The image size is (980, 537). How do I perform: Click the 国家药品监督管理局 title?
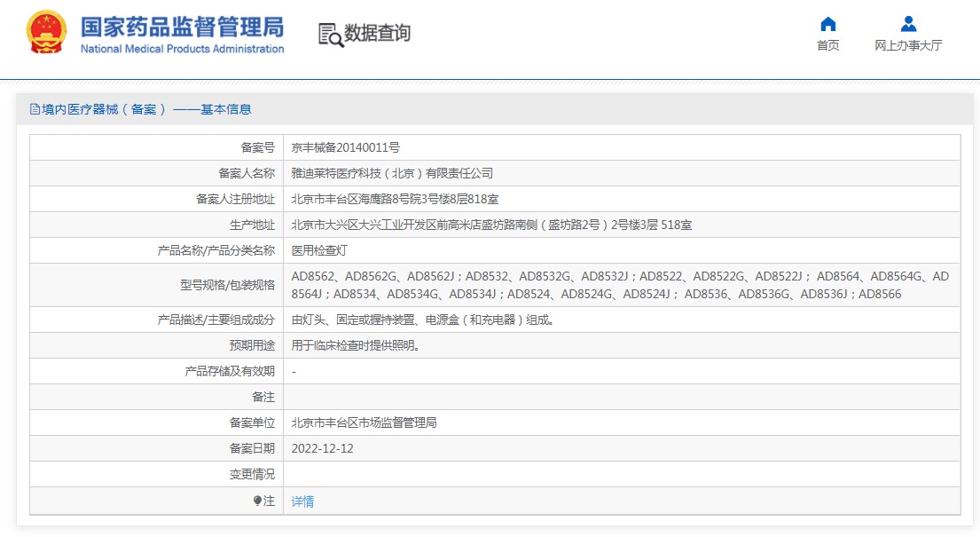click(182, 27)
